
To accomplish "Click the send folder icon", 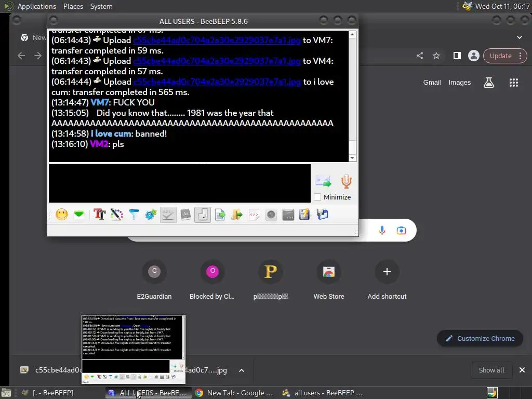I will click(237, 215).
